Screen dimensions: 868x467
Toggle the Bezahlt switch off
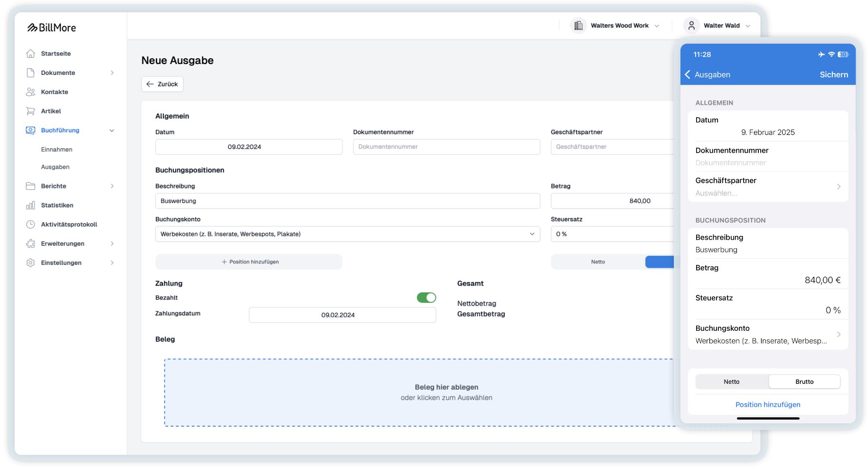(x=426, y=298)
